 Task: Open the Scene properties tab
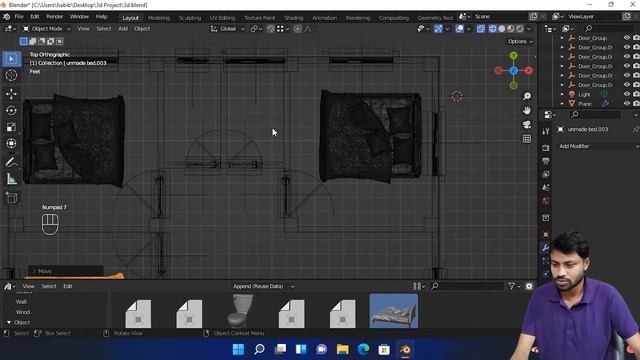[546, 188]
